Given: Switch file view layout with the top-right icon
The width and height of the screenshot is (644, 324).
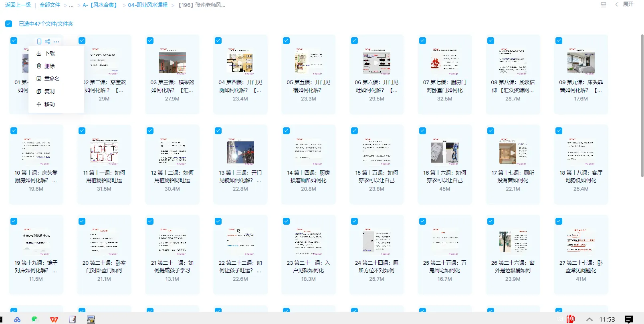Looking at the screenshot, I should click(x=603, y=5).
